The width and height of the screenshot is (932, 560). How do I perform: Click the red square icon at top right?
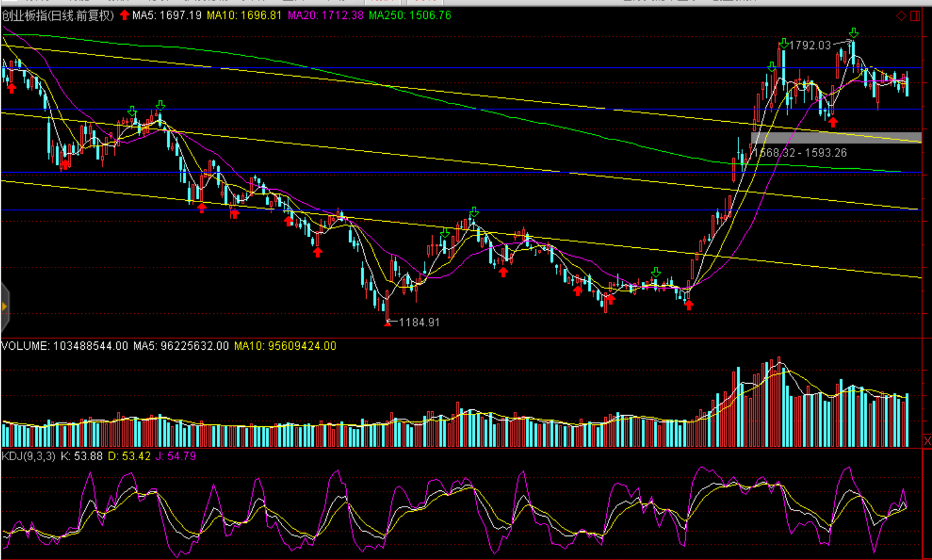pos(916,16)
